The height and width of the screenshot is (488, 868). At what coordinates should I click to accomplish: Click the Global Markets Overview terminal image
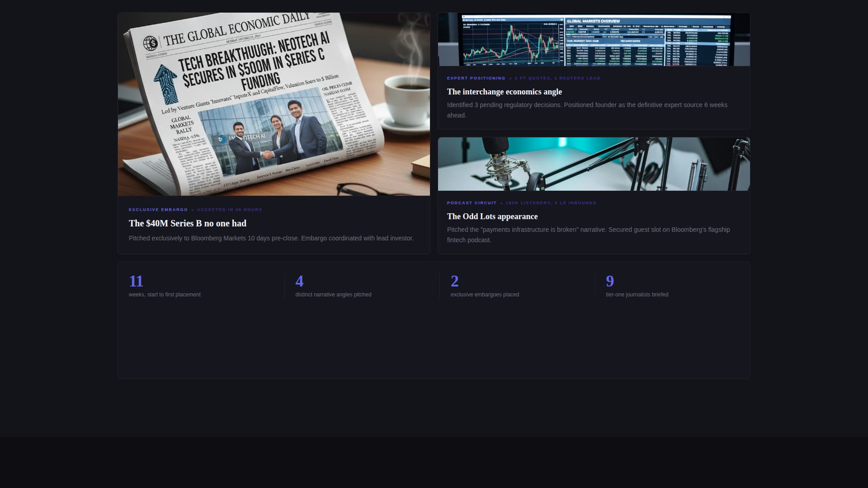click(594, 39)
